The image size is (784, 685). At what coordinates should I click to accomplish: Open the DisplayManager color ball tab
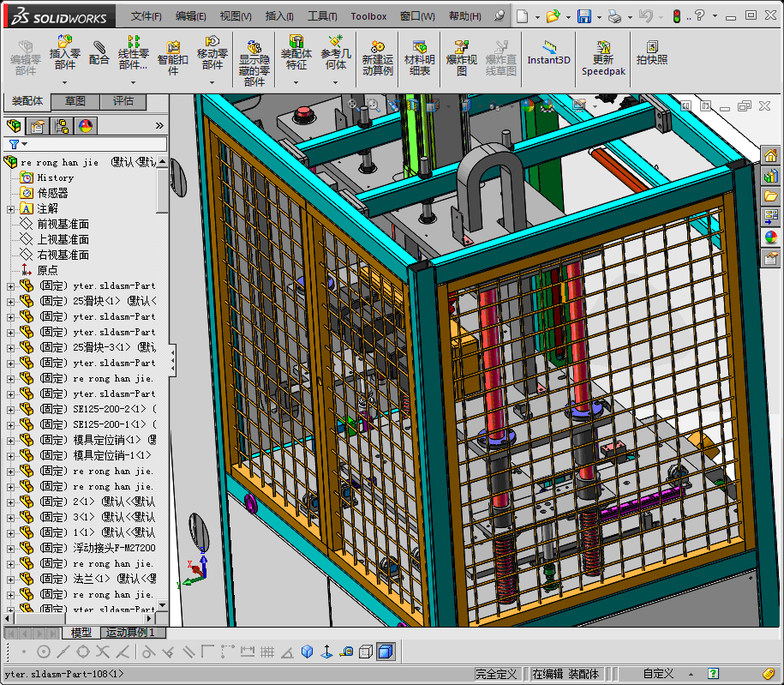click(x=86, y=126)
